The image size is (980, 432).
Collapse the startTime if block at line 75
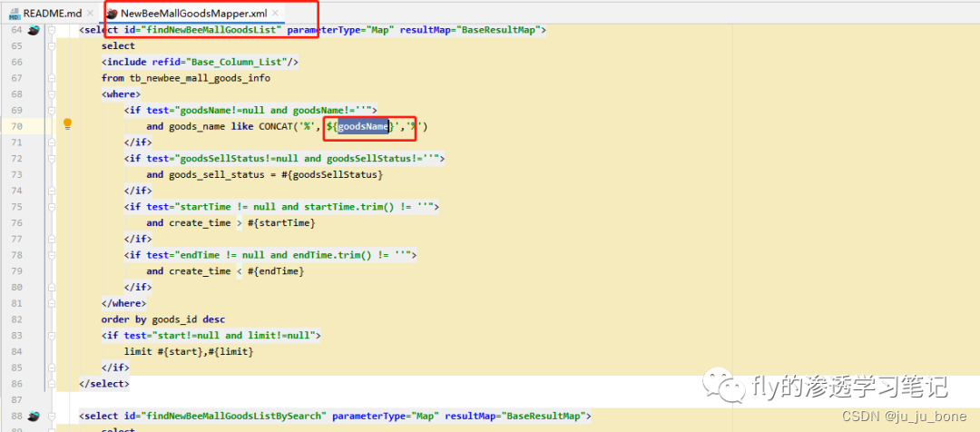[51, 207]
